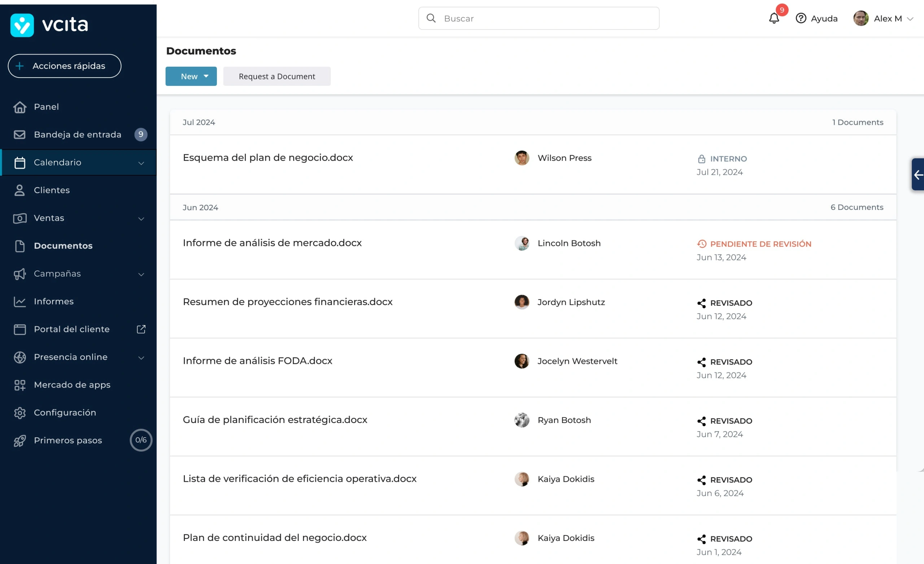The width and height of the screenshot is (924, 564).
Task: Collapse the Ventas section chevron
Action: click(141, 219)
